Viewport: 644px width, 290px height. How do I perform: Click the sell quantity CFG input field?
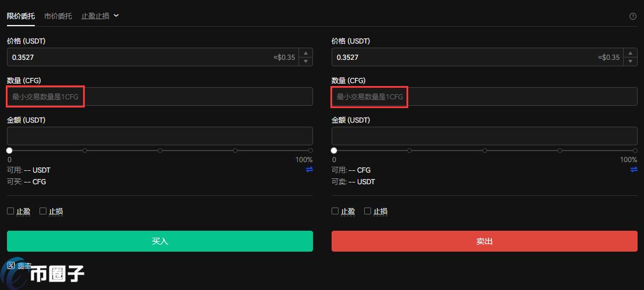[x=484, y=96]
